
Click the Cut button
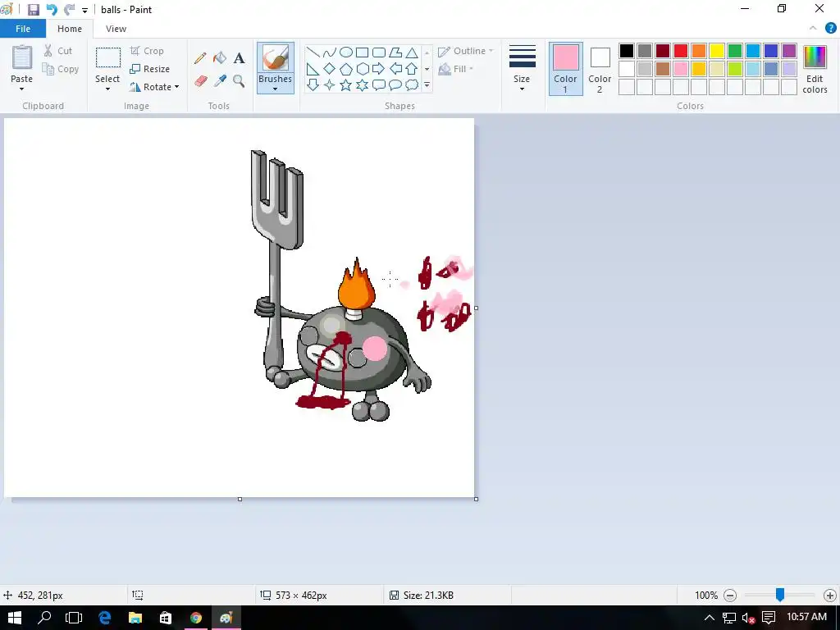[x=58, y=51]
